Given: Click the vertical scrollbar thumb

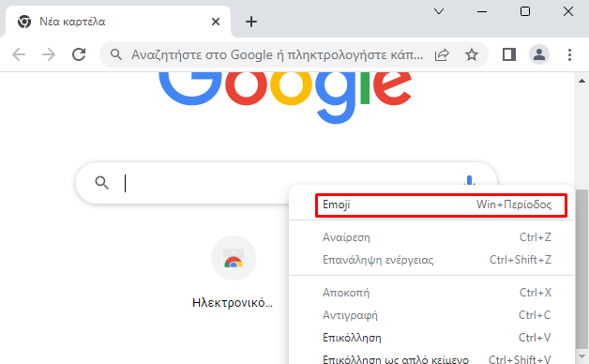Looking at the screenshot, I should tap(581, 269).
